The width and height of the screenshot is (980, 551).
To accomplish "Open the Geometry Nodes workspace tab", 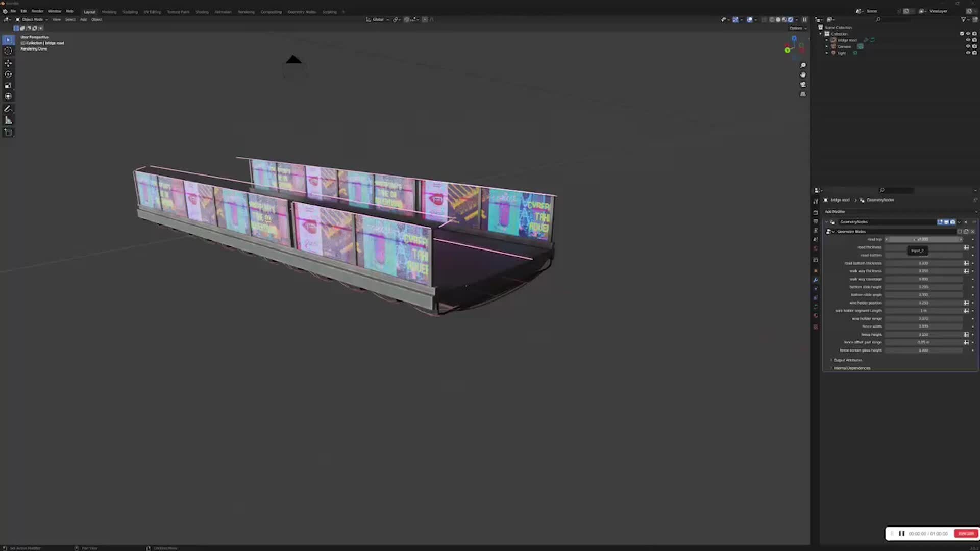I will click(302, 11).
